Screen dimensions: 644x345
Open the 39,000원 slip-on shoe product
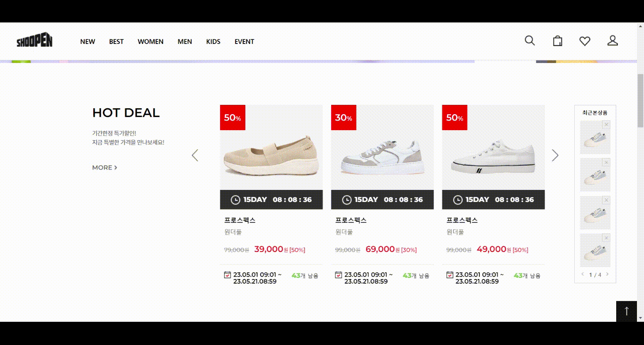pos(271,148)
